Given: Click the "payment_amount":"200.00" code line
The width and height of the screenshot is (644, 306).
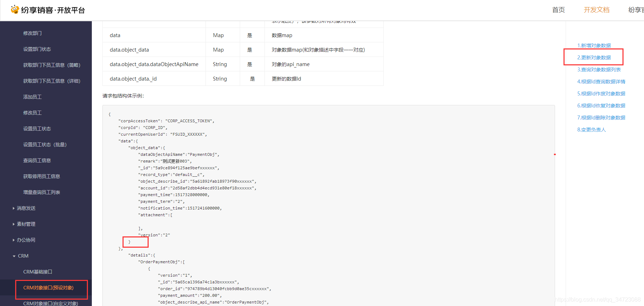Looking at the screenshot, I should [190, 295].
